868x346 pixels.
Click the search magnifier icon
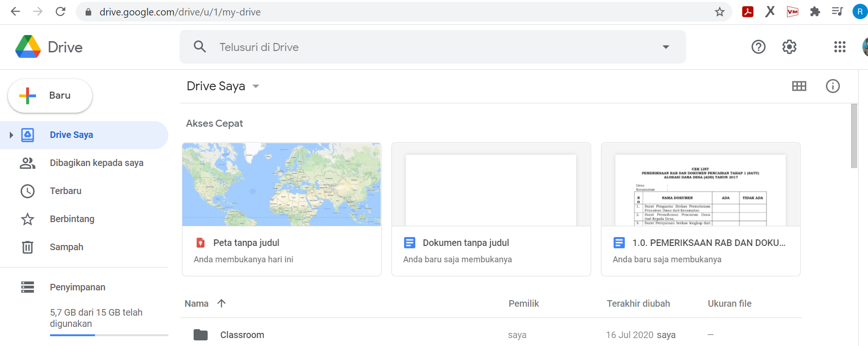coord(200,47)
